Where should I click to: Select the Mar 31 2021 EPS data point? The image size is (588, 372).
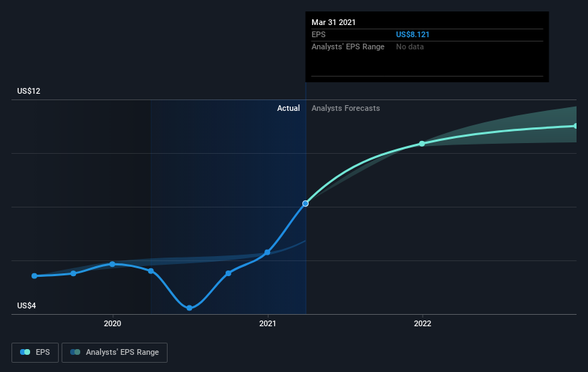point(306,203)
